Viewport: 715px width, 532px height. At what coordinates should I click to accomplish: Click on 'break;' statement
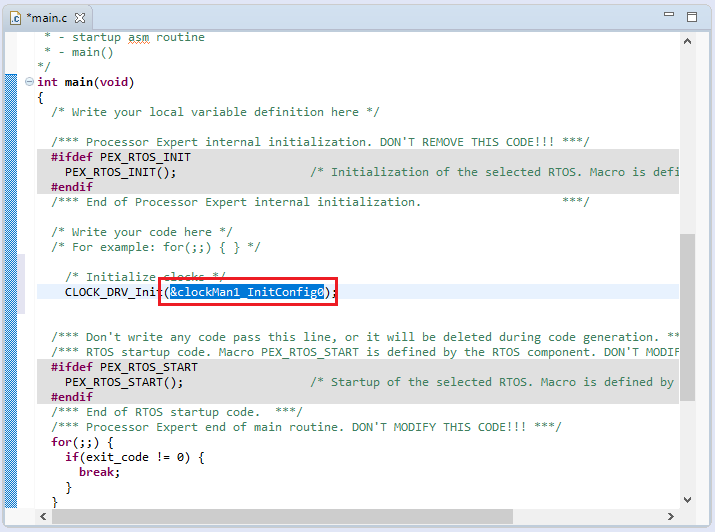point(99,472)
